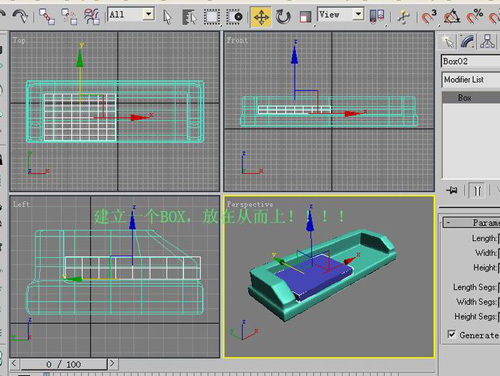Click the Width Segs parameter label
500x376 pixels.
[477, 302]
